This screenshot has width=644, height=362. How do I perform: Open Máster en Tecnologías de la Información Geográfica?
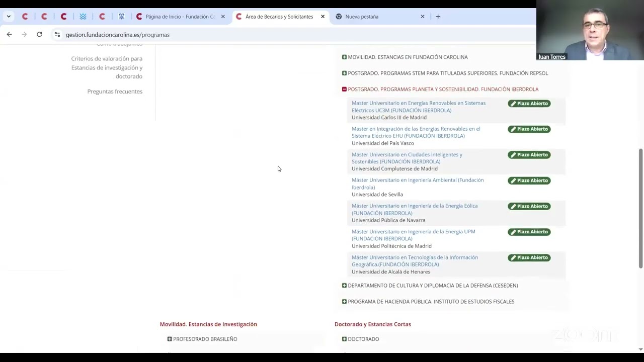tap(415, 261)
